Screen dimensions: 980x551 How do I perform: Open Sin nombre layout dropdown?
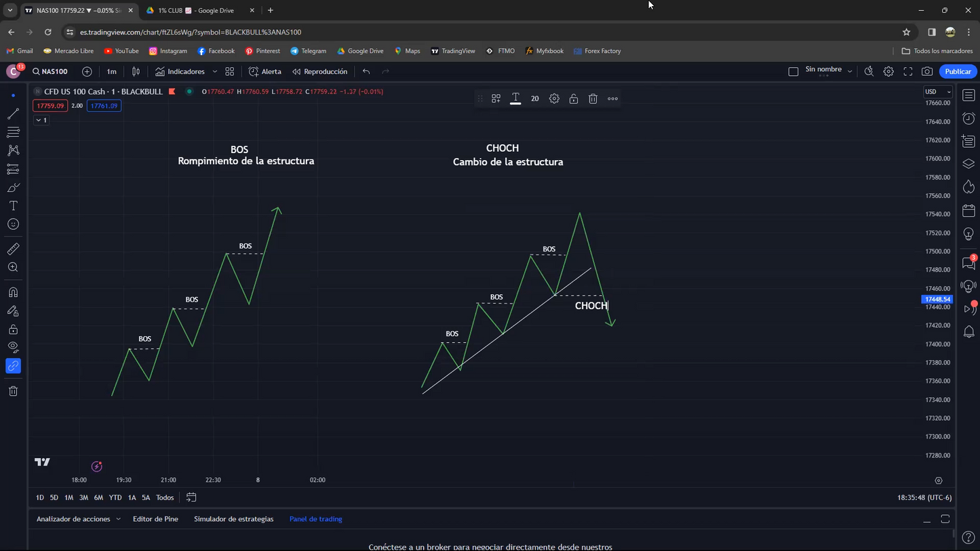point(829,71)
